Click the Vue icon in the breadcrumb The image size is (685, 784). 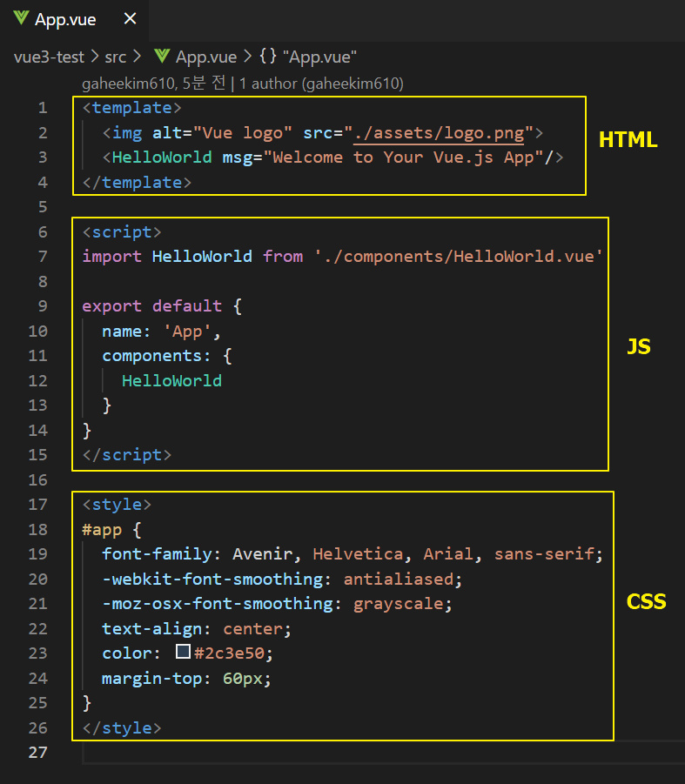click(162, 56)
